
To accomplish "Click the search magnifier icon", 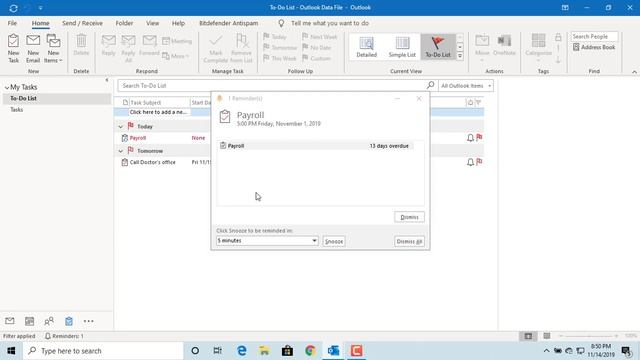I will (430, 85).
